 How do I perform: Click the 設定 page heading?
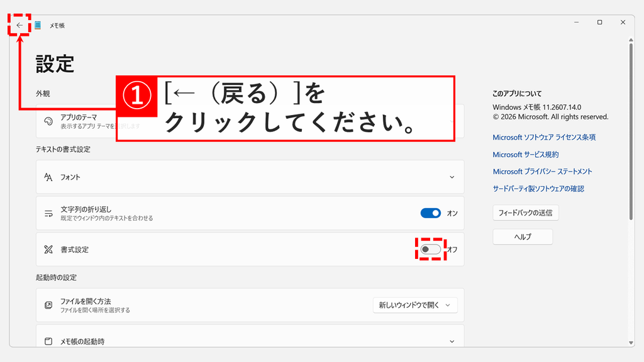[55, 63]
